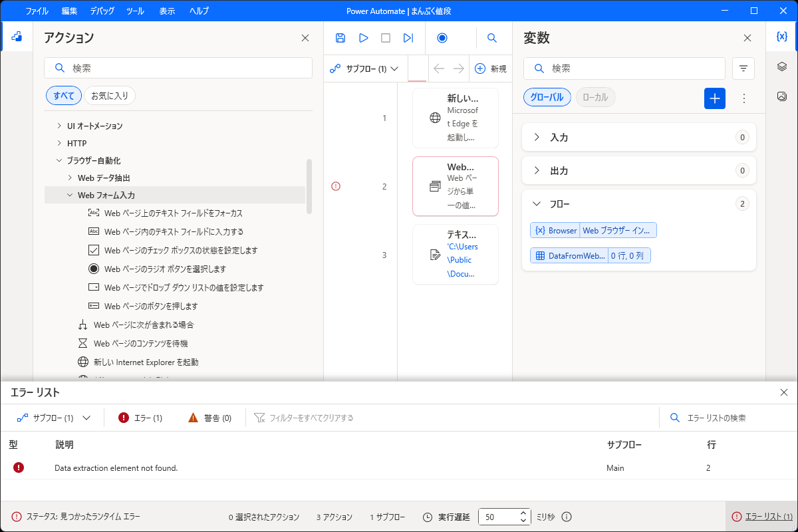Open the デバッグ menu

pyautogui.click(x=101, y=11)
